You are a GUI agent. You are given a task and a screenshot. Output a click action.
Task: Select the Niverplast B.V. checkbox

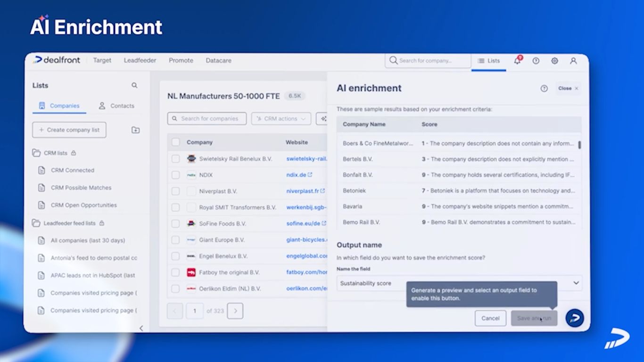[x=175, y=191]
